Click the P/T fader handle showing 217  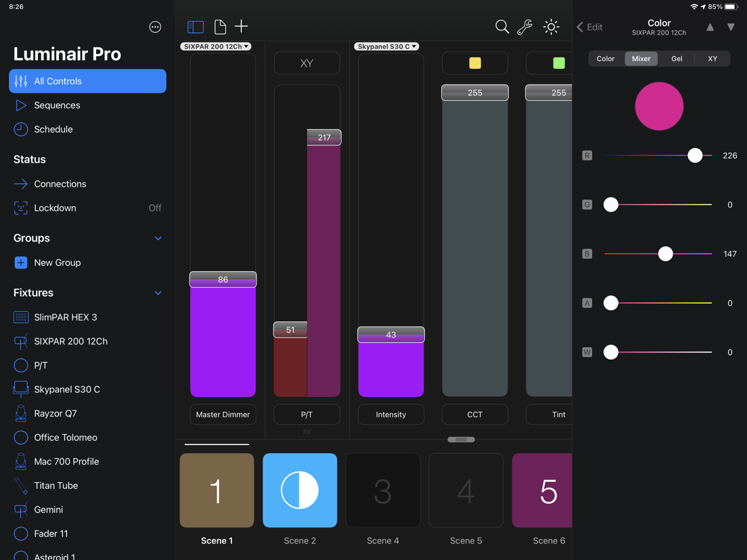coord(324,137)
